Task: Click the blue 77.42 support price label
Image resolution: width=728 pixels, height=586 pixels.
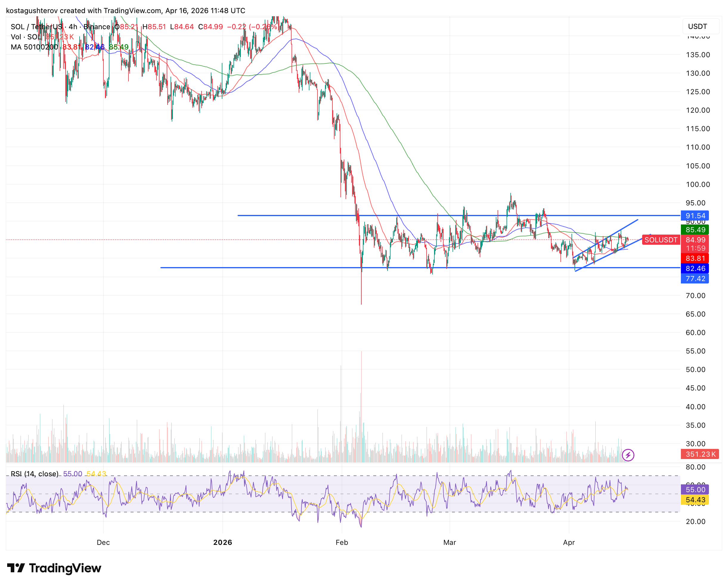Action: [695, 278]
